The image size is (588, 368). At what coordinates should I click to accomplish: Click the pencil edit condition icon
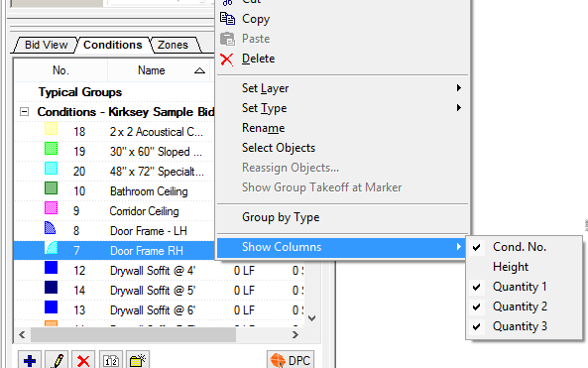tap(57, 360)
